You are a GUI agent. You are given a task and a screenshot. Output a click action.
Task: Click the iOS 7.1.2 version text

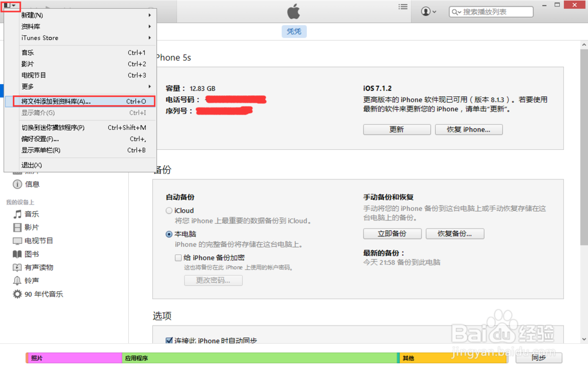[x=377, y=88]
